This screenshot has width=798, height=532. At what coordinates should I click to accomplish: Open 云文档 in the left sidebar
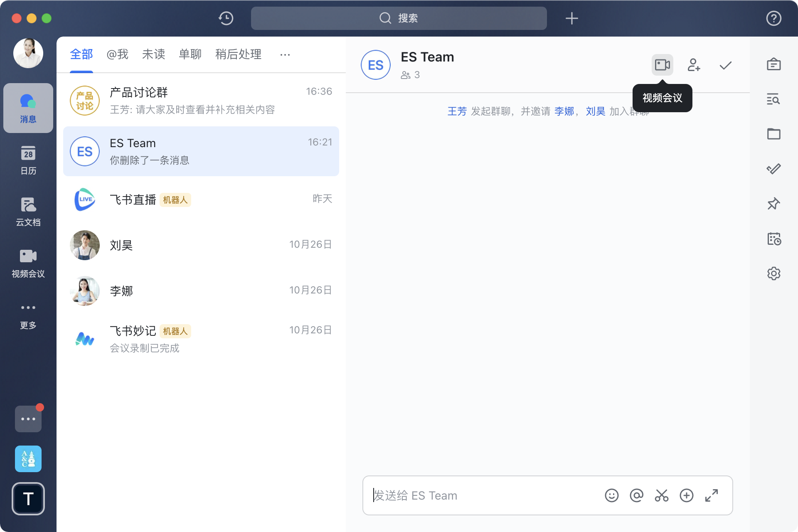pos(28,212)
